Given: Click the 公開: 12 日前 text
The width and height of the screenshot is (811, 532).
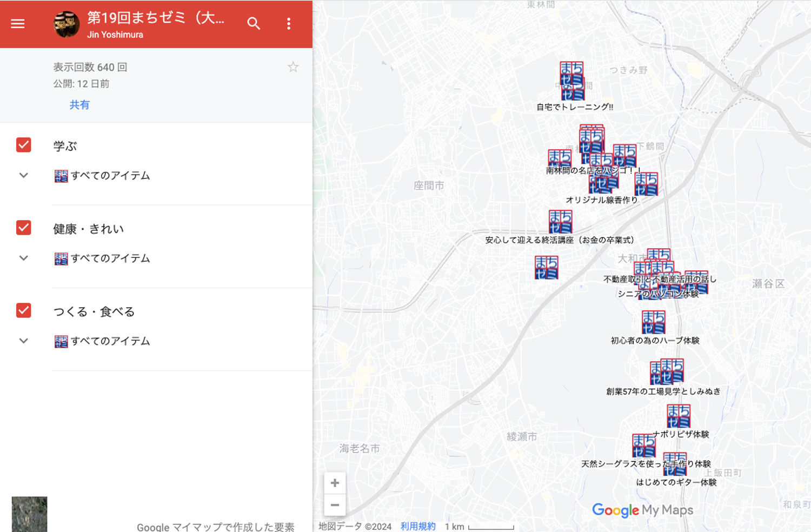Looking at the screenshot, I should click(81, 84).
